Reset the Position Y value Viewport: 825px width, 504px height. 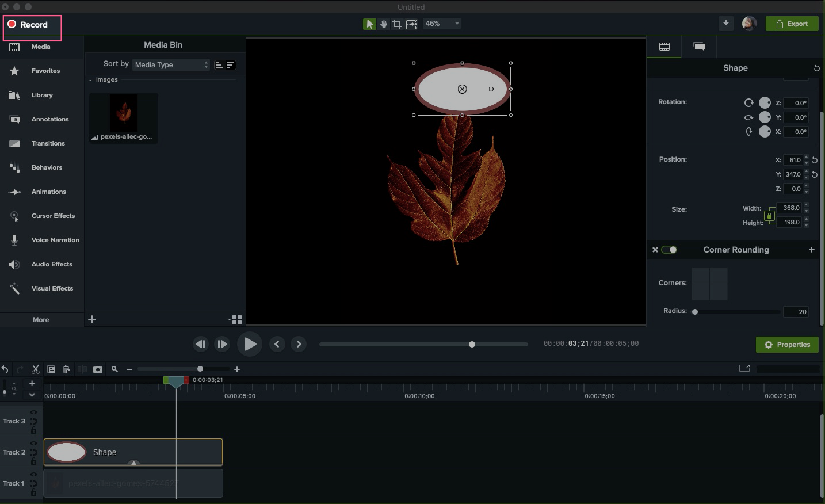point(815,174)
